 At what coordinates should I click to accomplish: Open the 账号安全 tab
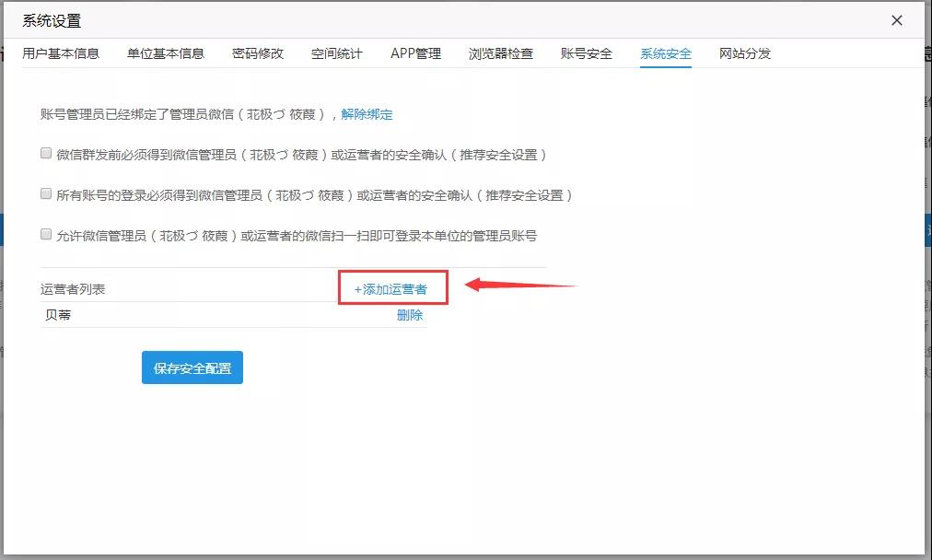pos(587,53)
